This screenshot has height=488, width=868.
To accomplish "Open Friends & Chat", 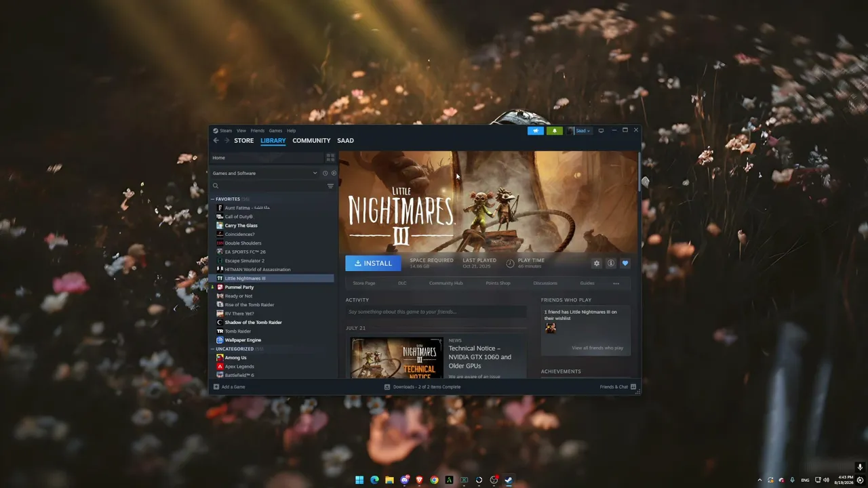I will click(618, 387).
